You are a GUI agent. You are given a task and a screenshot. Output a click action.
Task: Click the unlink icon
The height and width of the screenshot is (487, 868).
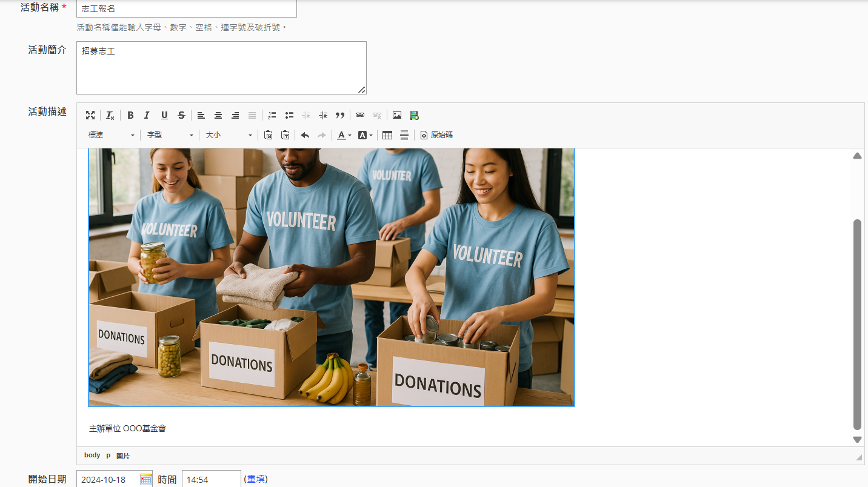(377, 115)
